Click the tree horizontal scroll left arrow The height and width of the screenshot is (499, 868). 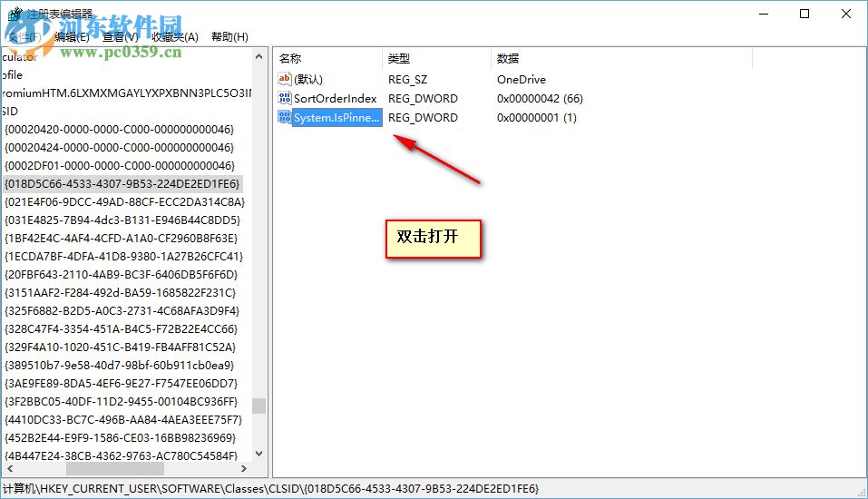(9, 468)
